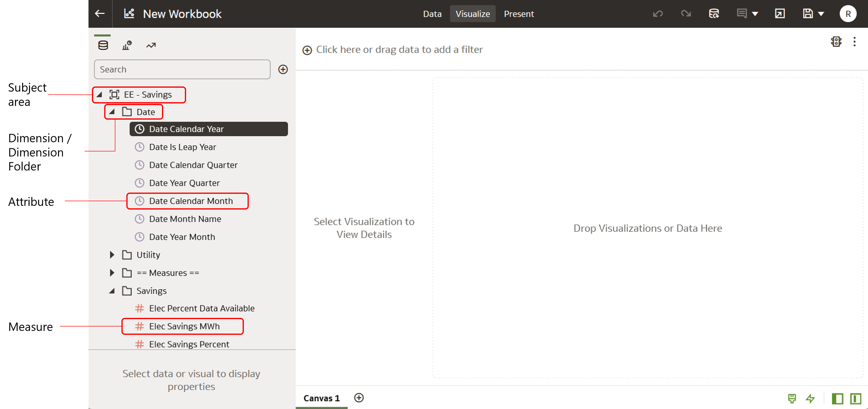
Task: Redo the last action
Action: 686,14
